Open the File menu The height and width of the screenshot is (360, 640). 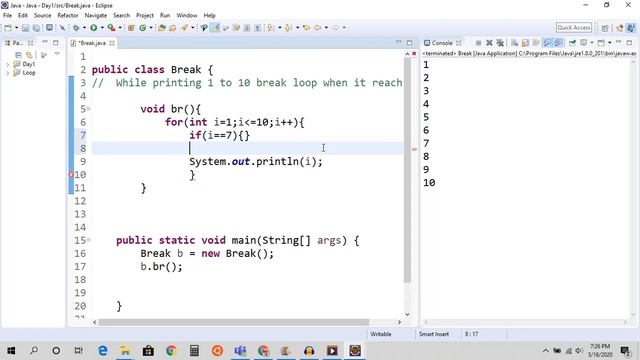click(7, 16)
